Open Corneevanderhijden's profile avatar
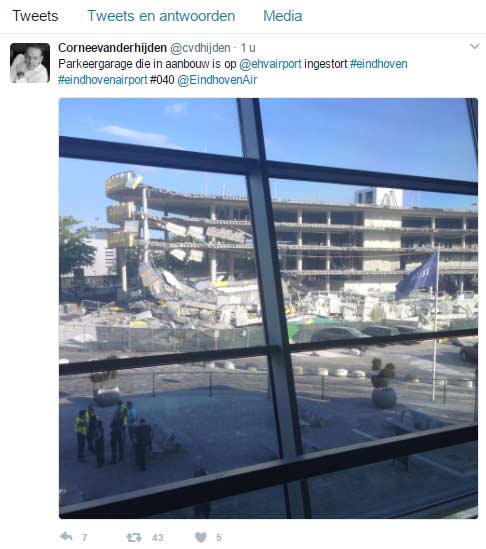The width and height of the screenshot is (486, 549). (x=30, y=63)
